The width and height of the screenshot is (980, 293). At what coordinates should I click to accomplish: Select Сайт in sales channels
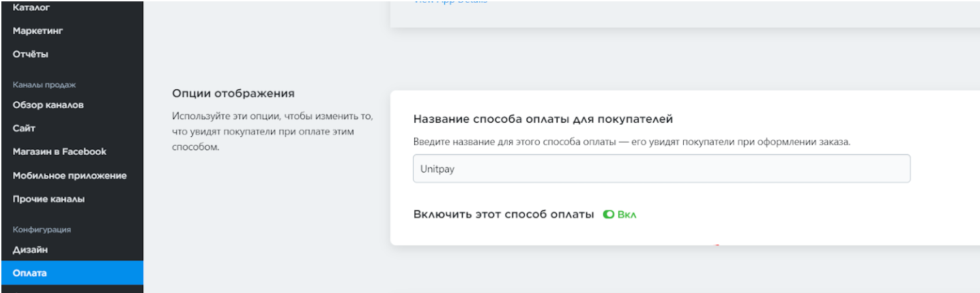(23, 128)
